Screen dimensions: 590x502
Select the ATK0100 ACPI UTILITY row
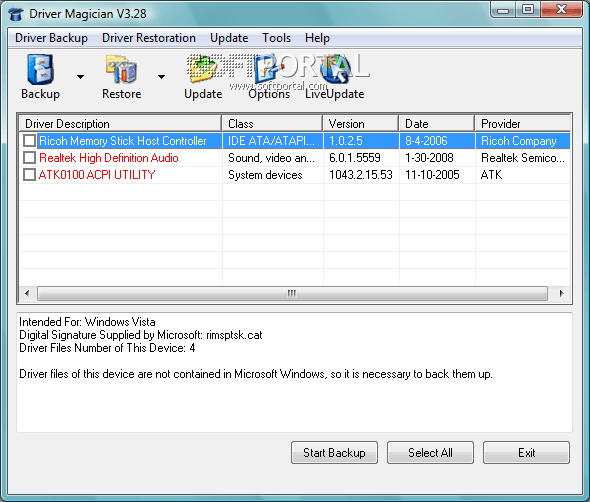pyautogui.click(x=295, y=175)
